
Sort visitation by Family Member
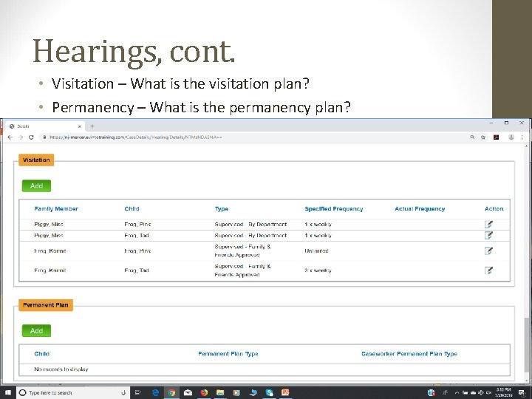56,208
